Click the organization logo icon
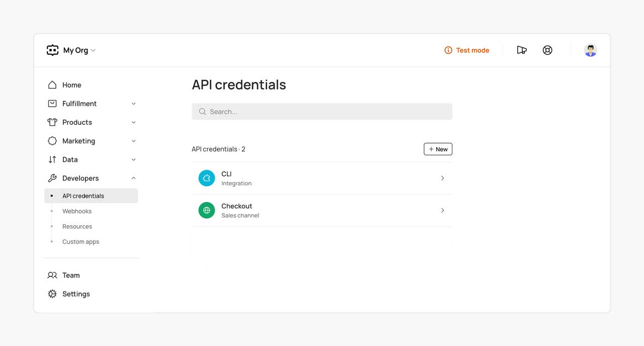644x346 pixels. tap(52, 50)
